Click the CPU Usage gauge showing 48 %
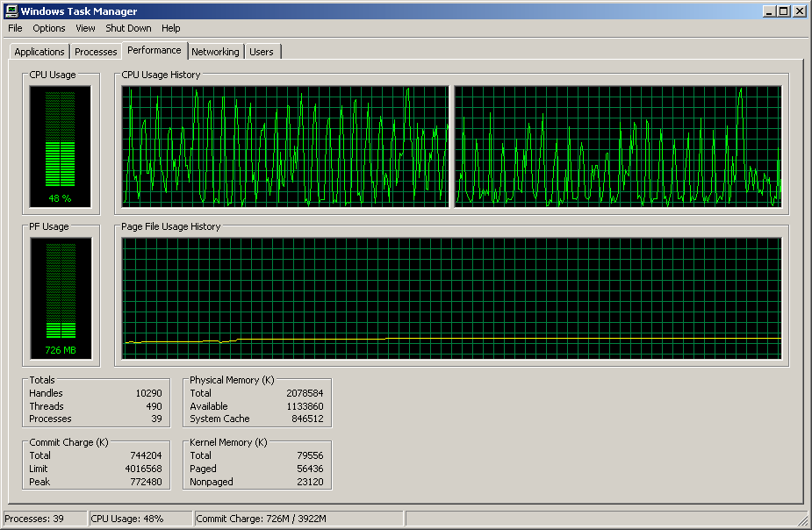Image resolution: width=812 pixels, height=530 pixels. point(60,147)
